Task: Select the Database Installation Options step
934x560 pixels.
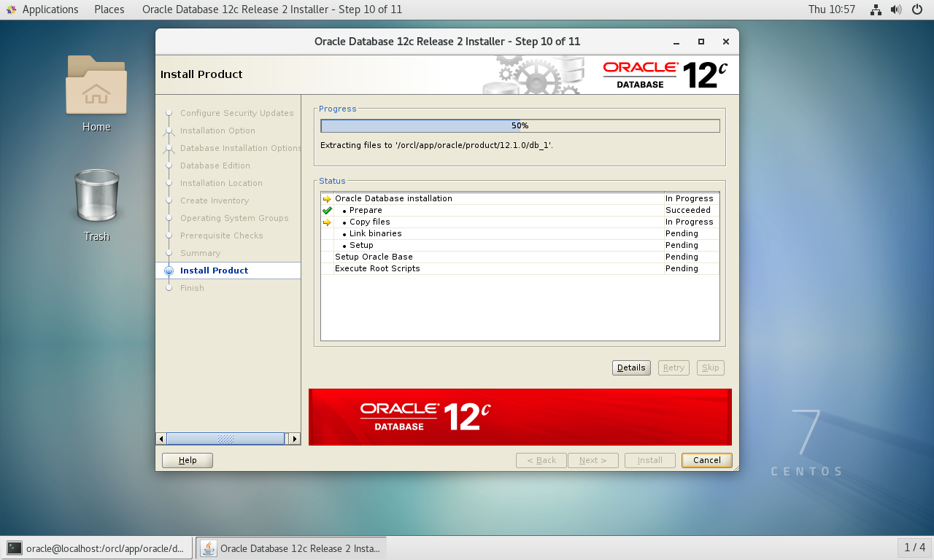Action: [241, 148]
